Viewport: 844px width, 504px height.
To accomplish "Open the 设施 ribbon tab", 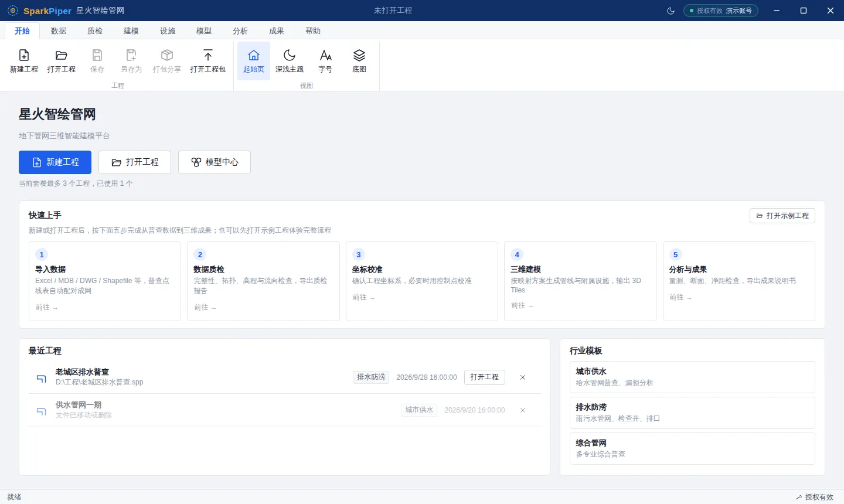I will (168, 30).
